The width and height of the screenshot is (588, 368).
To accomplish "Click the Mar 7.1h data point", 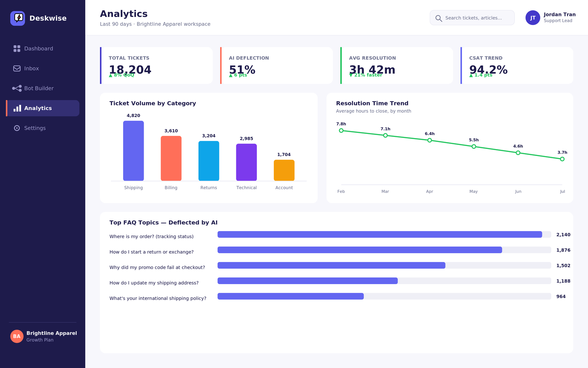I will point(386,135).
